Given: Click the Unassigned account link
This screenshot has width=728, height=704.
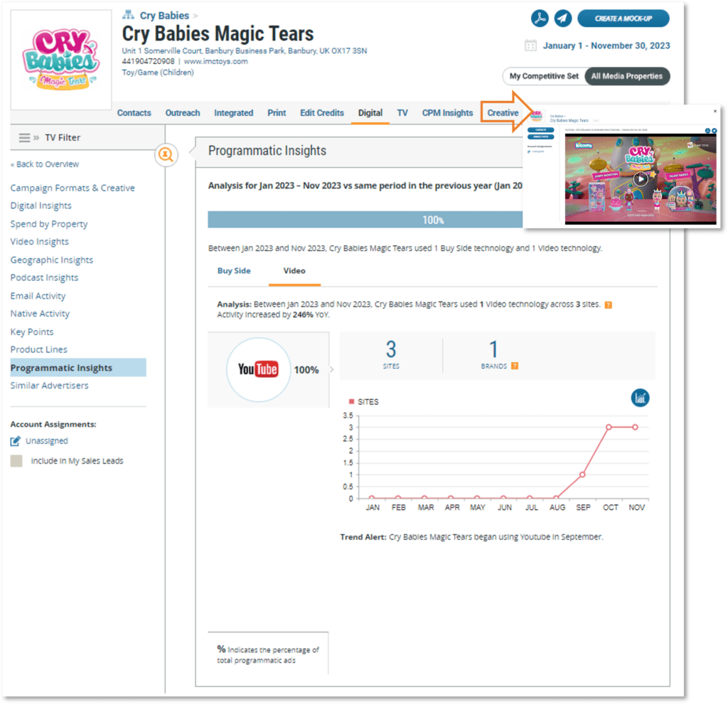Looking at the screenshot, I should [x=46, y=441].
